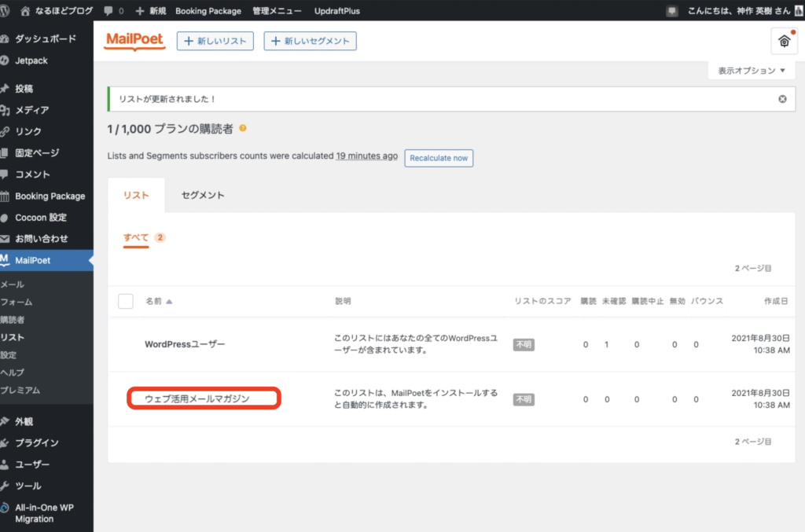The image size is (805, 532).
Task: Open the comments bubble in admin bar
Action: (113, 11)
